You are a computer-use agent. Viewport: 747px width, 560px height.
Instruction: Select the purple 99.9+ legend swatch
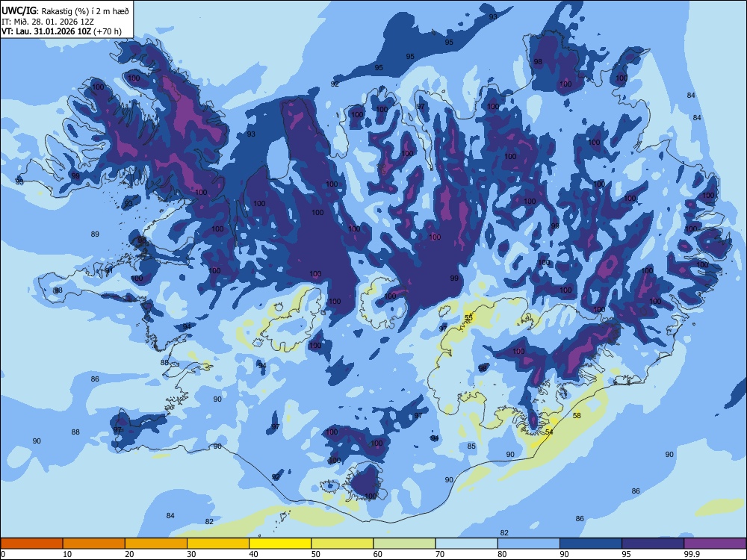pos(715,544)
